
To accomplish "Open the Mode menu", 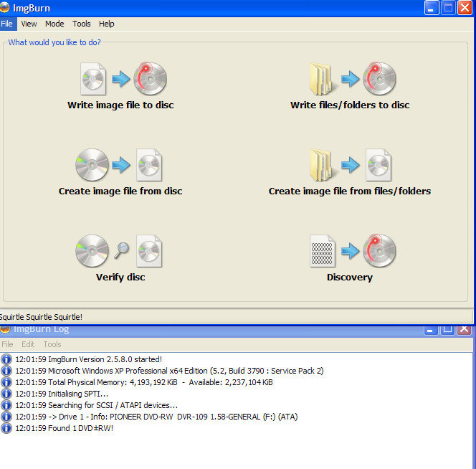I will [54, 24].
